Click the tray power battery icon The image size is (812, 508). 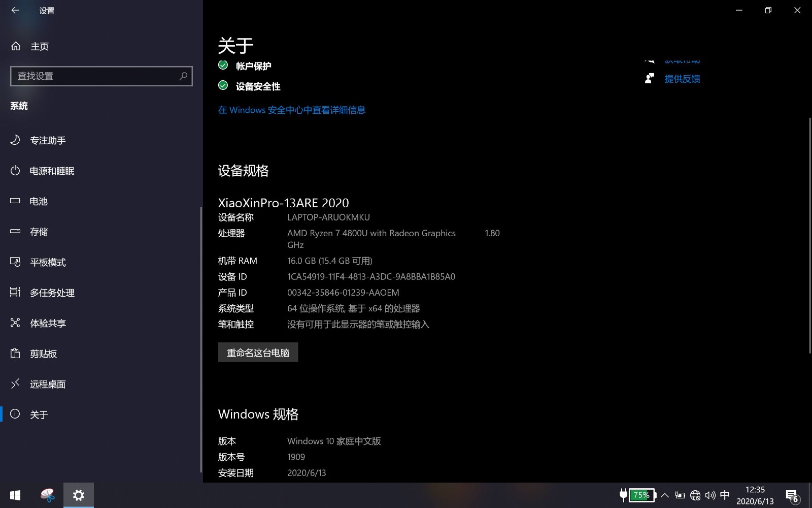coord(680,495)
